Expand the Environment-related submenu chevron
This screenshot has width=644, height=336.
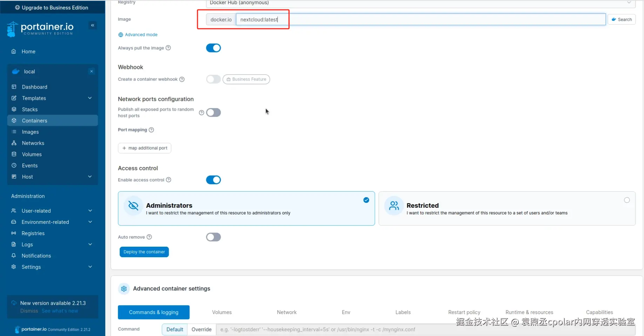90,222
